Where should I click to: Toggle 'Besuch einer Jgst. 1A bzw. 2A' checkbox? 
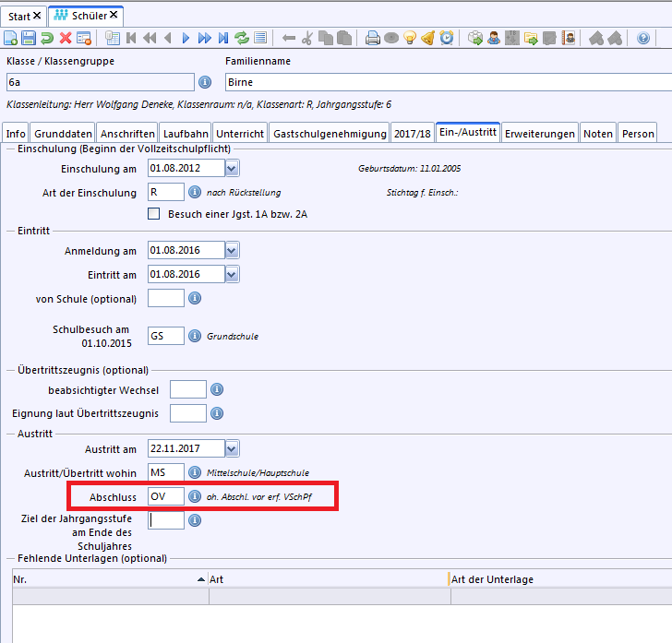[153, 214]
